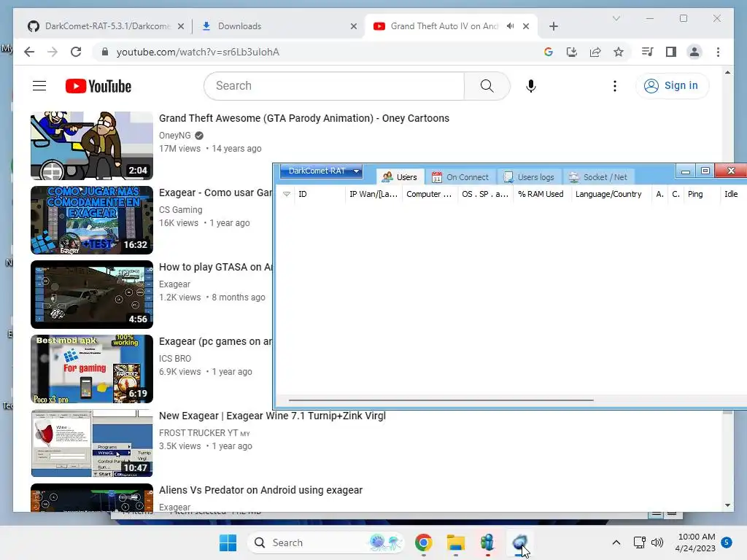This screenshot has height=560, width=747.
Task: Open Exagear pc games video thumbnail
Action: 92,368
